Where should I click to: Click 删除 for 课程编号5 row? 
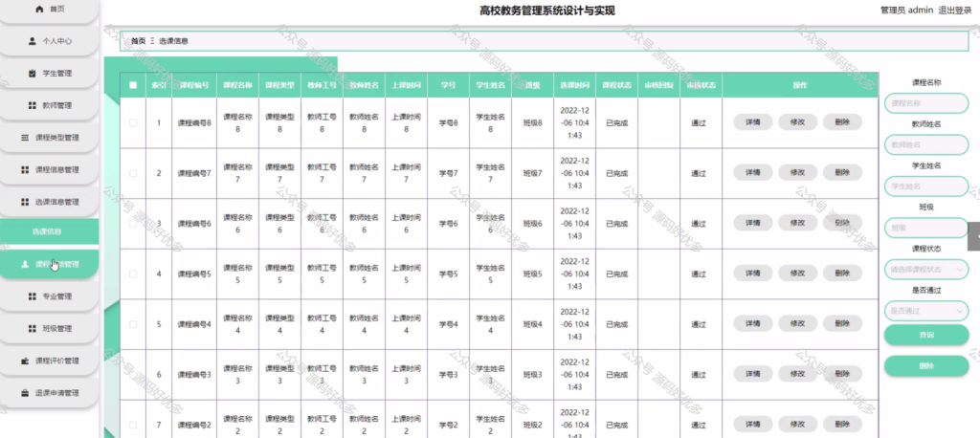842,274
